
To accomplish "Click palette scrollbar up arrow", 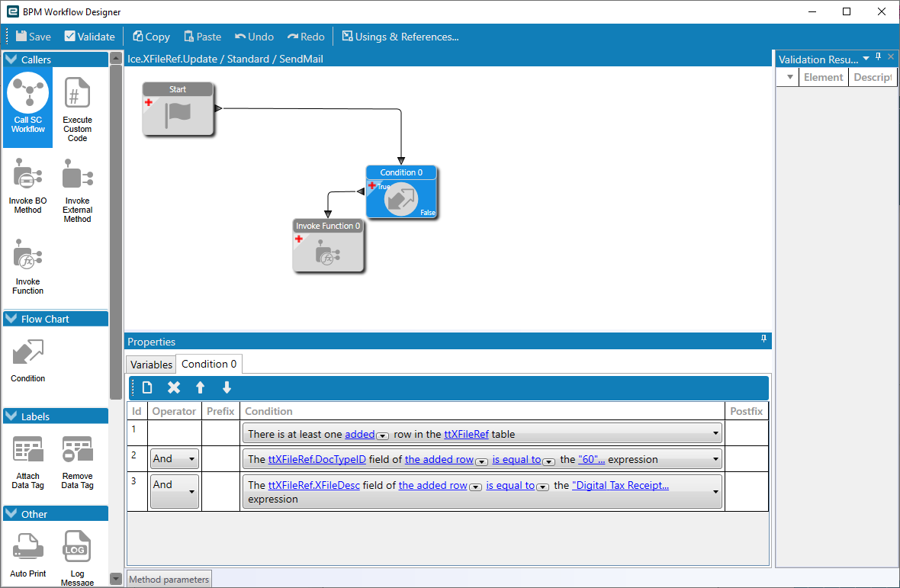I will click(x=115, y=58).
